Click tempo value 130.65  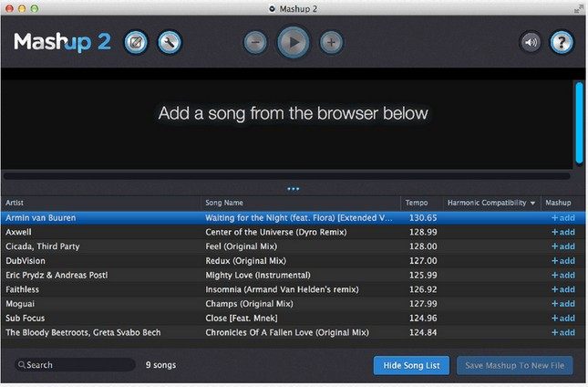tap(423, 218)
